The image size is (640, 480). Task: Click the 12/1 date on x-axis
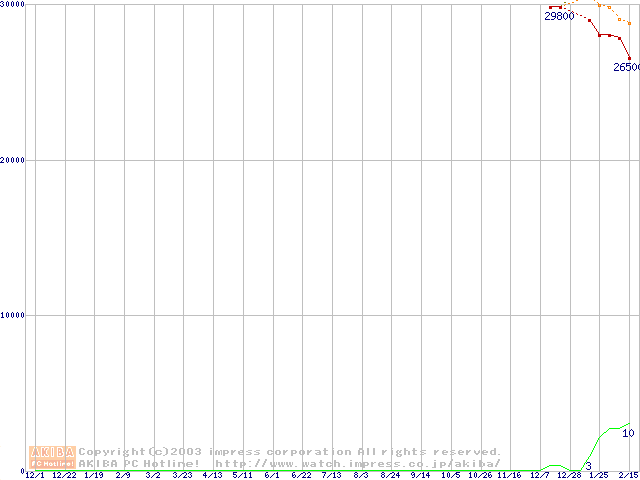(x=34, y=475)
